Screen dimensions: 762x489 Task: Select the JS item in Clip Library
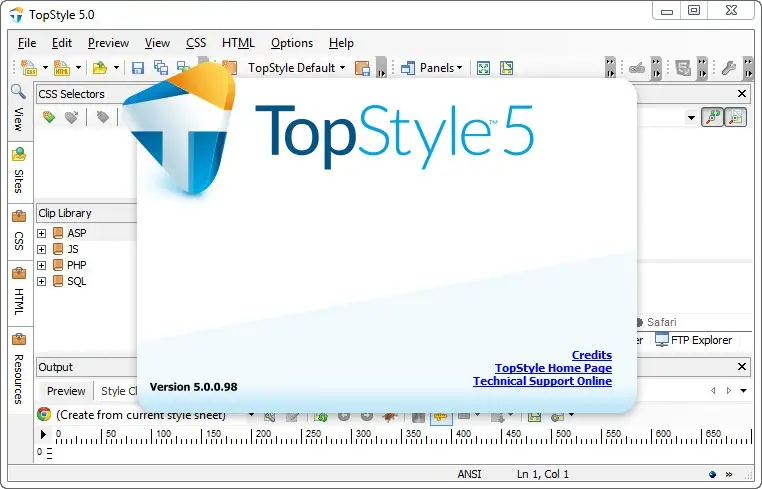[x=73, y=249]
